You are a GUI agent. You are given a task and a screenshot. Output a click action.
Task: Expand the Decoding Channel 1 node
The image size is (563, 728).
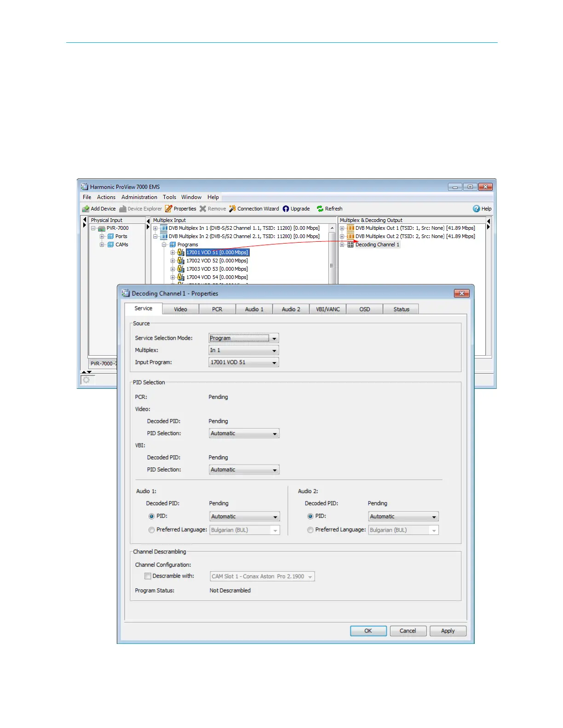click(342, 245)
